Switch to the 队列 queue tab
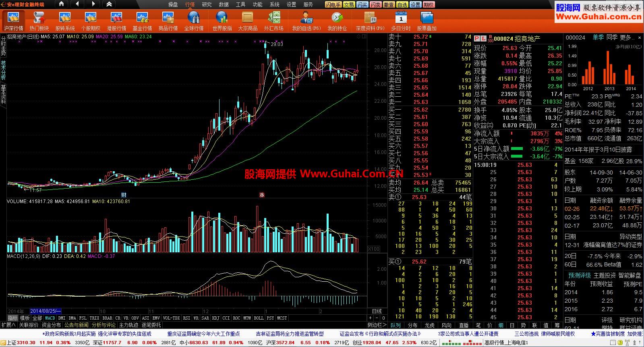 (396, 325)
